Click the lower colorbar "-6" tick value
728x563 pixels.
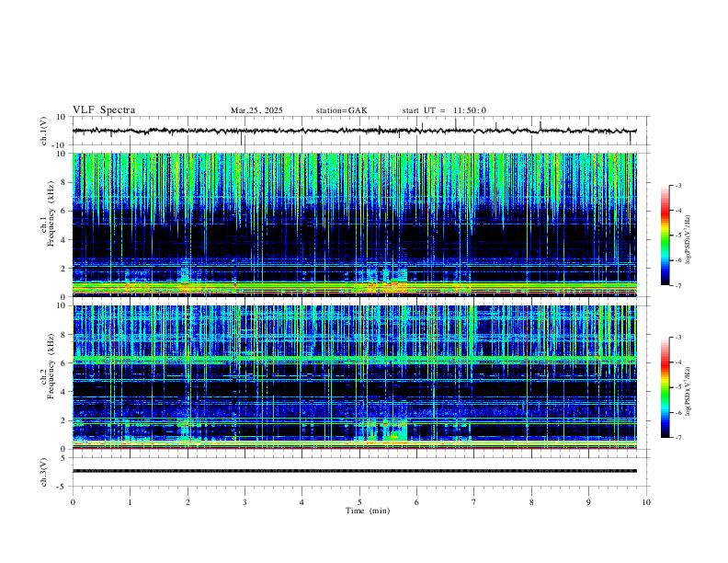678,412
